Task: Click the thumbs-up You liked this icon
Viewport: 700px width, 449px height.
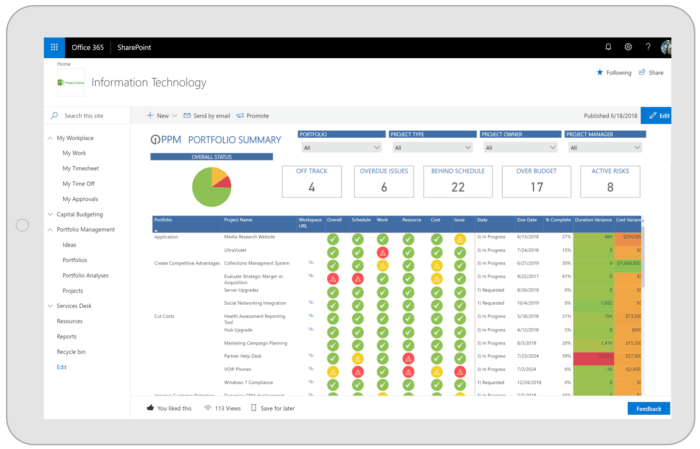Action: 150,407
